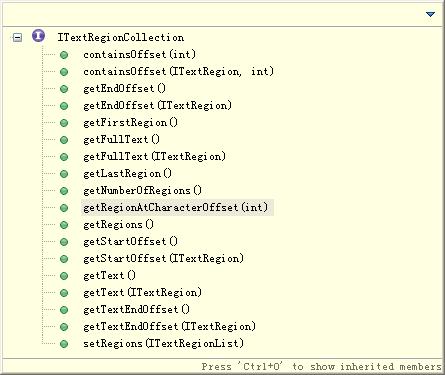The image size is (445, 375).
Task: Click green icon beside containsOffset(int)
Action: (x=64, y=55)
